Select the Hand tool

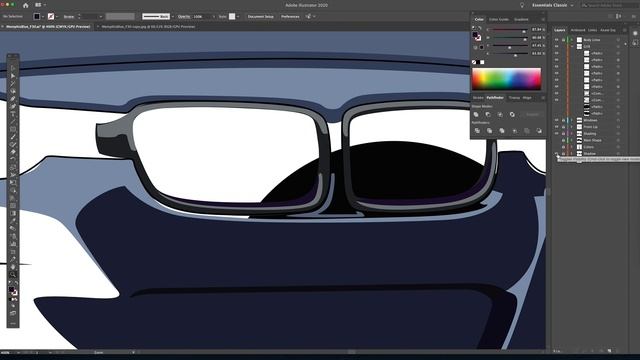(13, 267)
